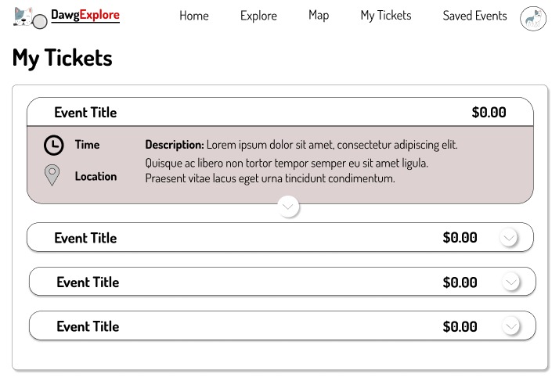Navigate to the Map page
The height and width of the screenshot is (392, 559).
click(319, 16)
